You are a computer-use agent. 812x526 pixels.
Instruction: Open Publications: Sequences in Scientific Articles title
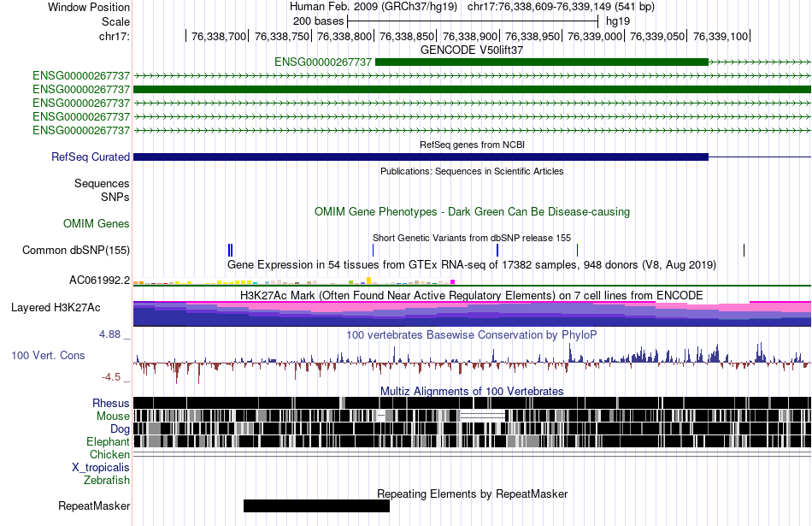[472, 171]
